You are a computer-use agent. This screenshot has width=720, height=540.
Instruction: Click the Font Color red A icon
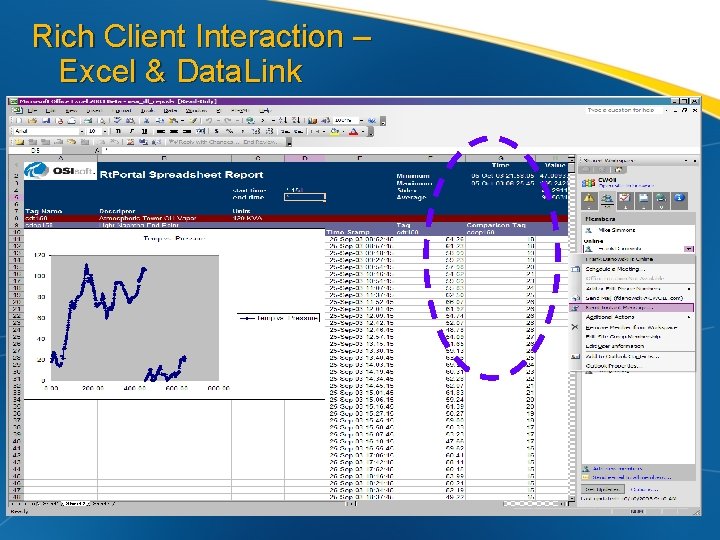click(x=353, y=132)
